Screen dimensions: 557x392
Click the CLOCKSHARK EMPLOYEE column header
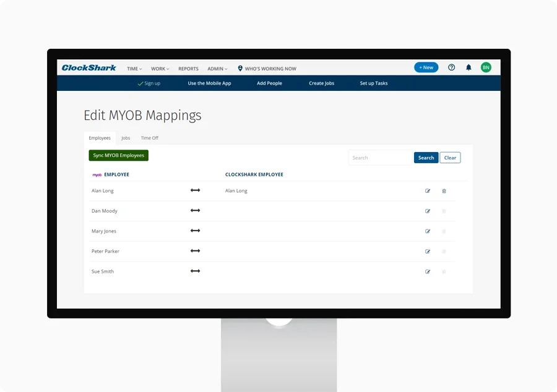(254, 174)
